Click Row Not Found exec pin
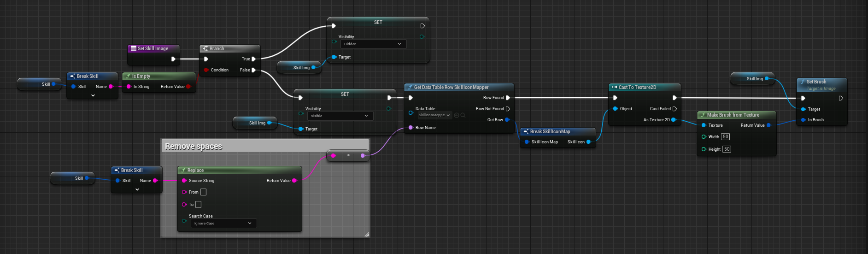This screenshot has width=868, height=254. click(x=508, y=109)
